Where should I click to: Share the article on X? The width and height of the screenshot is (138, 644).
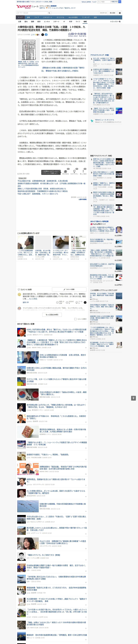pyautogui.click(x=43, y=35)
